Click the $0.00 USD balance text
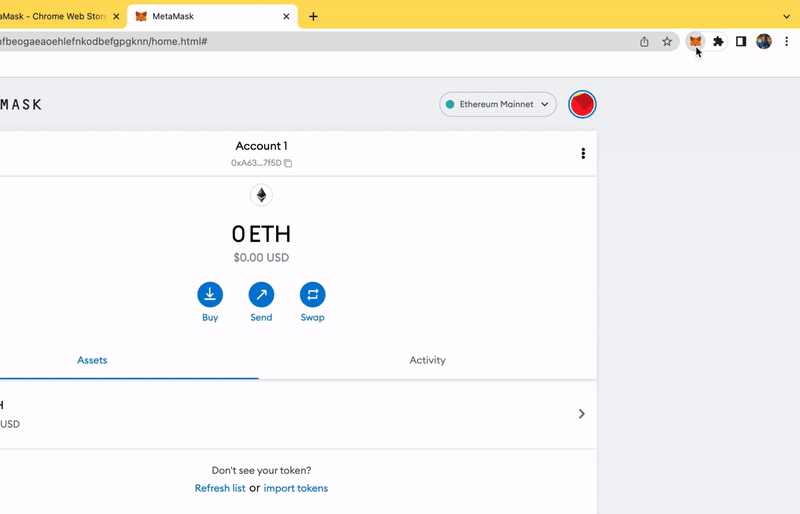 click(261, 258)
